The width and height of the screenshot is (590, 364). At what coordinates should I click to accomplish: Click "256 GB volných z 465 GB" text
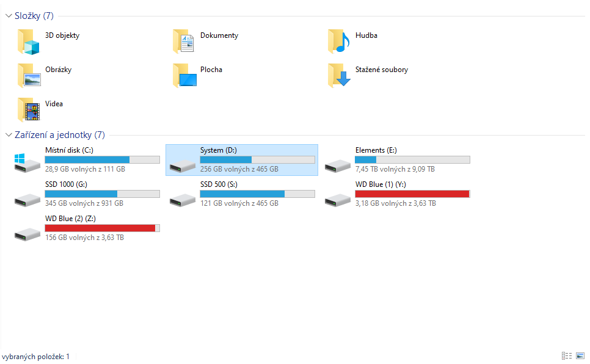[x=239, y=169]
